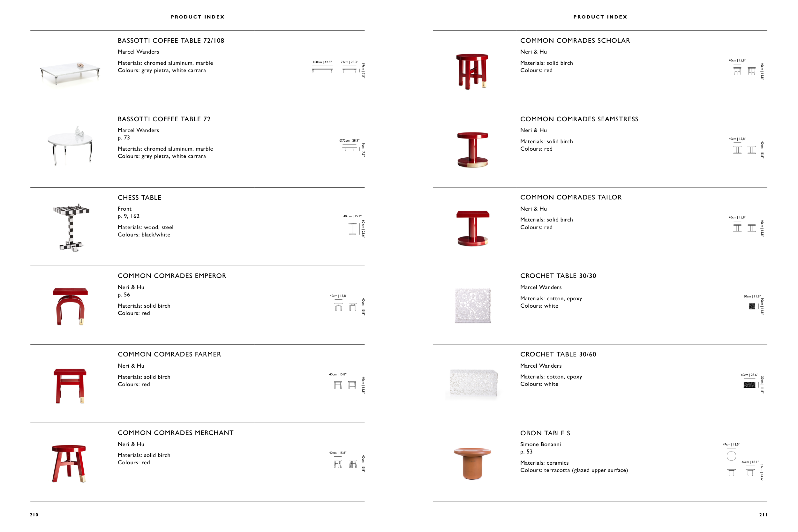The image size is (798, 532).
Task: Click the round Bassotti Coffee Table 72 photo
Action: 70,146
